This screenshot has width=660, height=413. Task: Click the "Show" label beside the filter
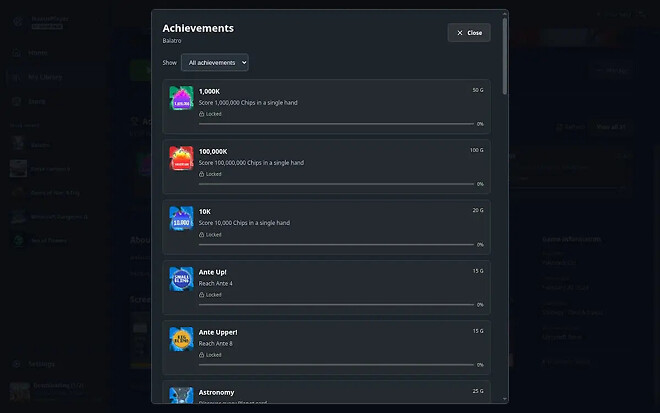170,63
